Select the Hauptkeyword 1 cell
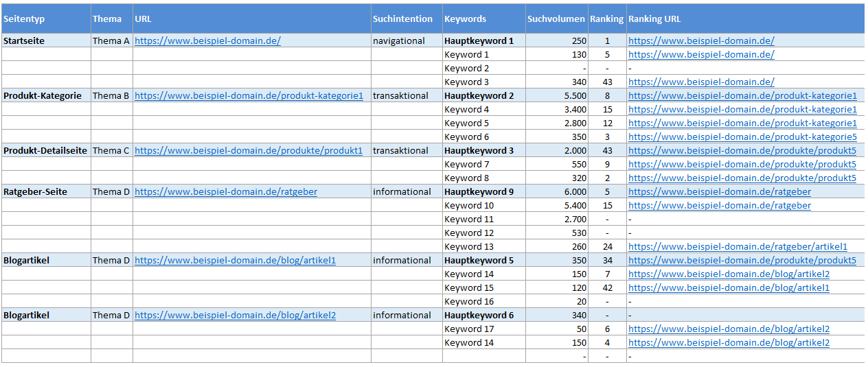 [484, 40]
